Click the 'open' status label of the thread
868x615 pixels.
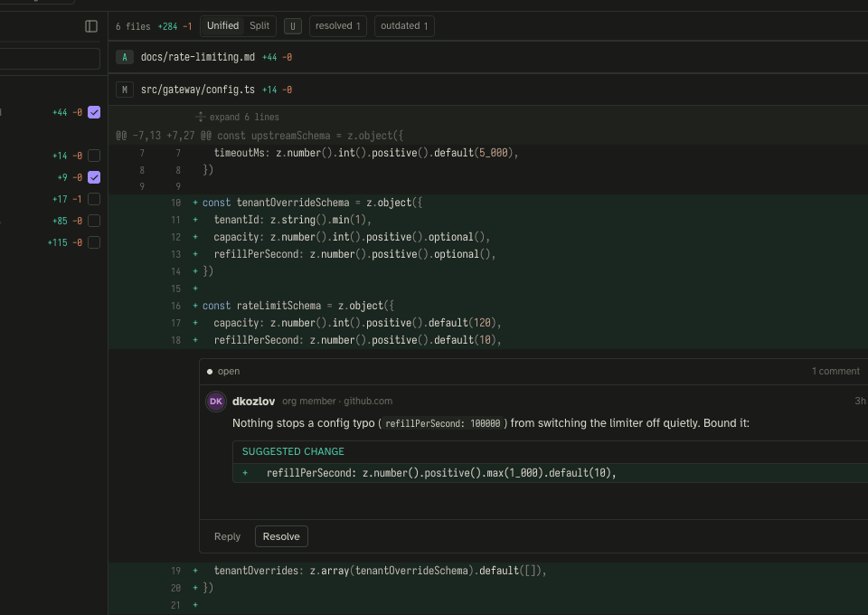(229, 372)
